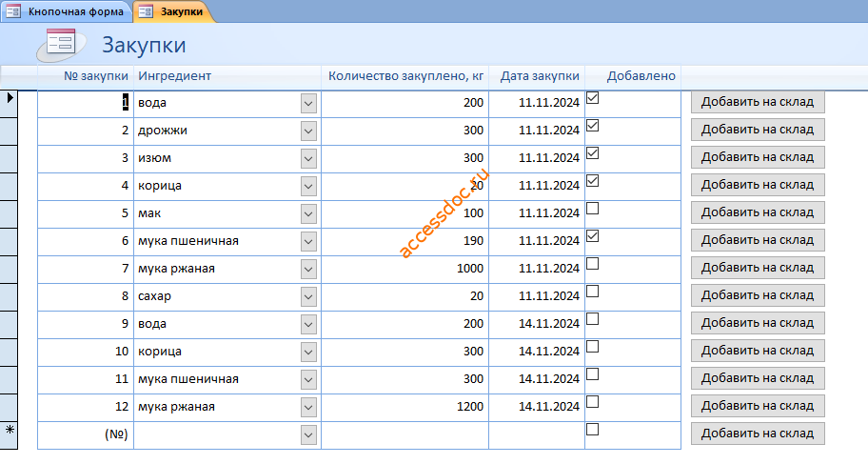Click the (№) field in the new row
868x464 pixels.
coord(86,435)
